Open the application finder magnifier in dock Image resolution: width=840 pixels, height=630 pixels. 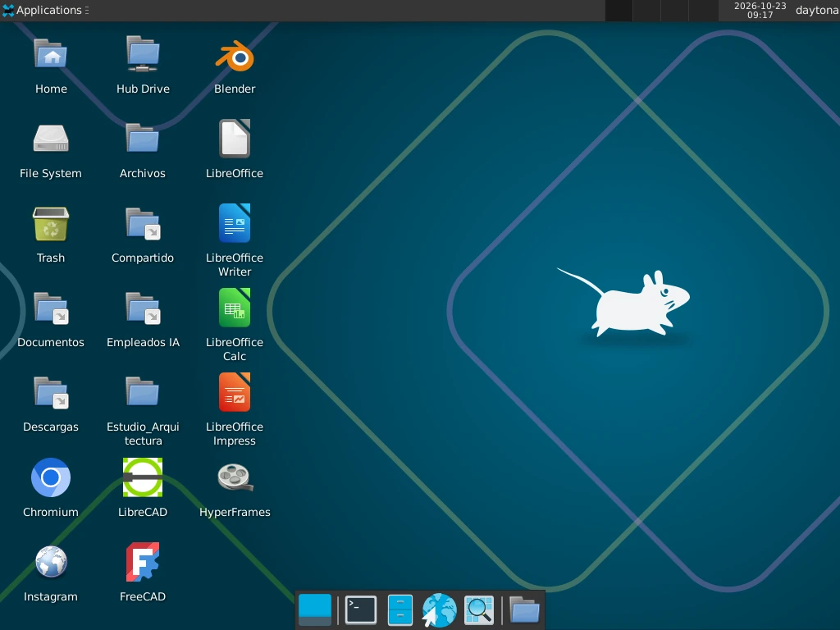[x=478, y=609]
